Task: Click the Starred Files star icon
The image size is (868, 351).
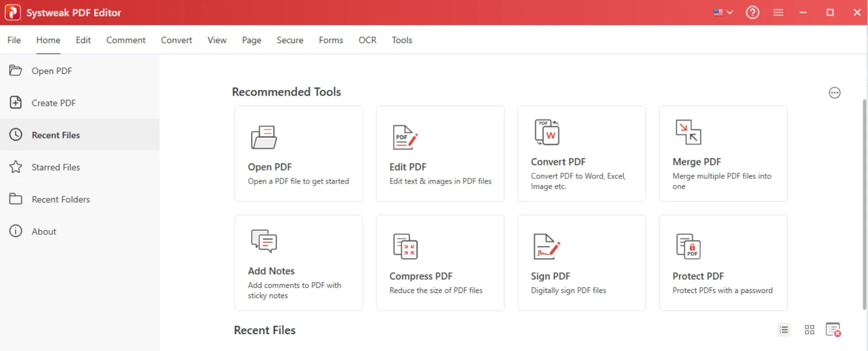Action: (16, 167)
